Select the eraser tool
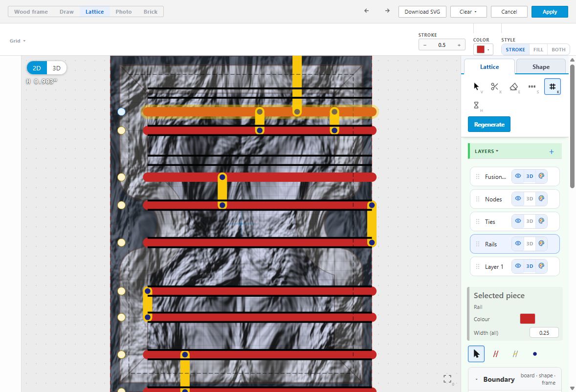Screen dimensions: 576x392 click(514, 87)
